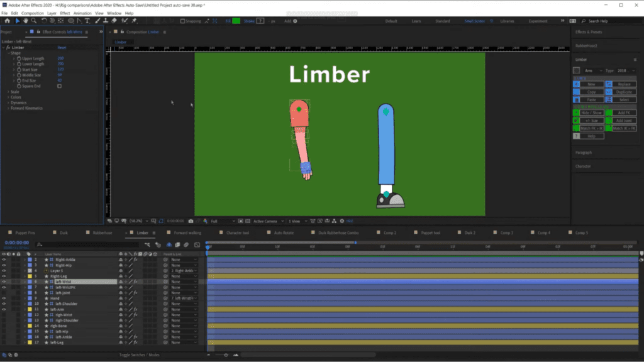Activate the Rotation tool
644x362 pixels.
(x=44, y=21)
